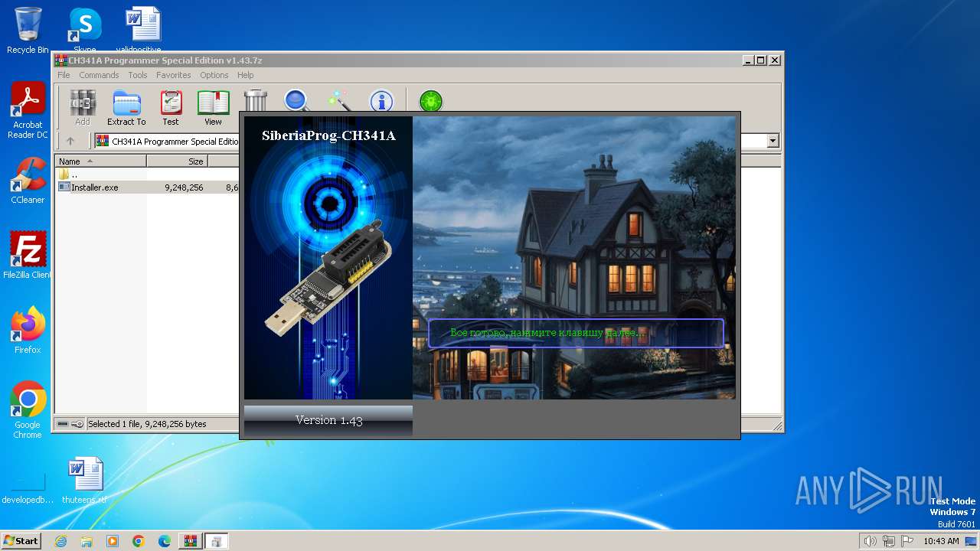Open the Favorites menu
980x551 pixels.
click(174, 75)
